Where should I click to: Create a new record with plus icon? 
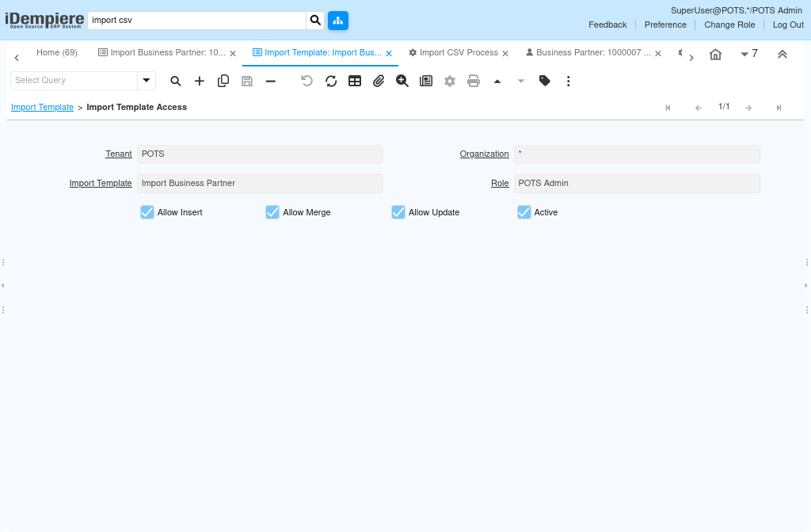click(199, 82)
